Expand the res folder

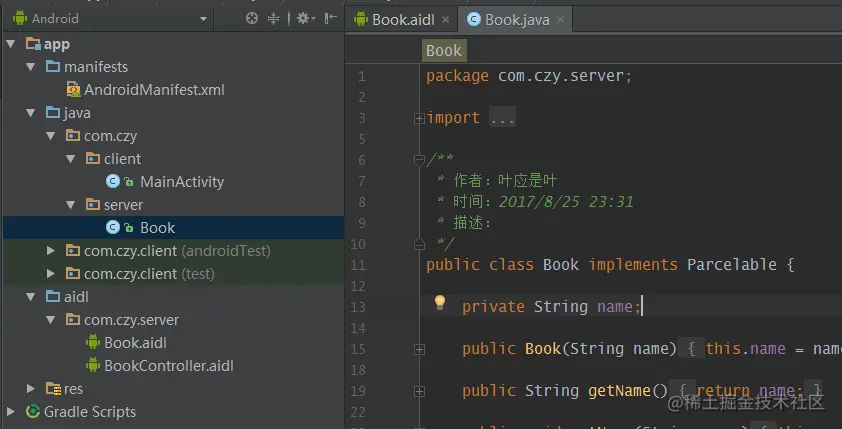(31, 388)
